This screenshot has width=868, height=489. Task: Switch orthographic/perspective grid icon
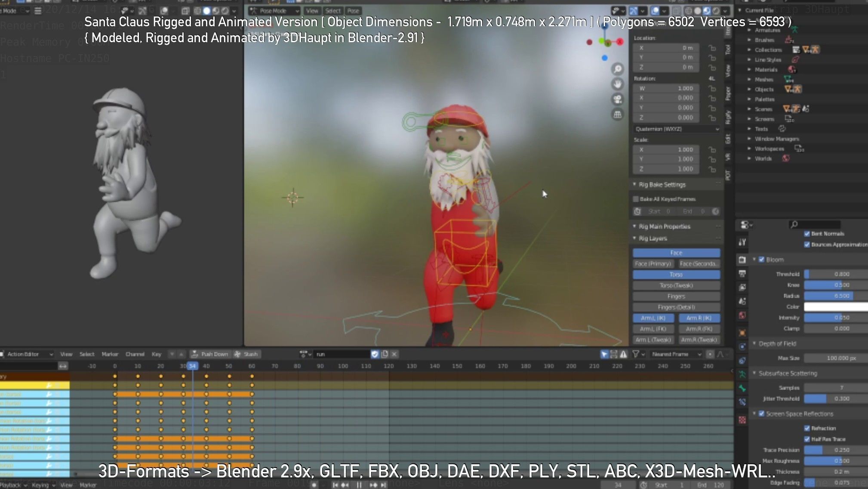pos(618,115)
